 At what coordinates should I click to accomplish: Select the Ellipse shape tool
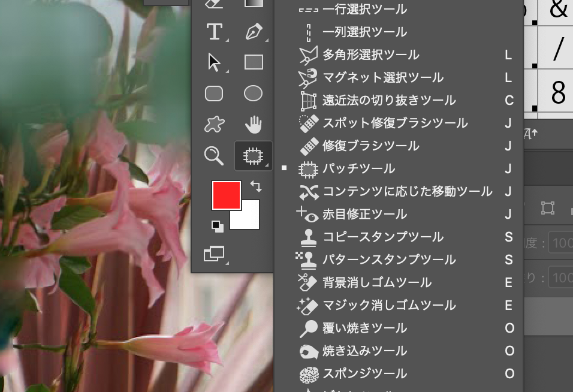253,94
